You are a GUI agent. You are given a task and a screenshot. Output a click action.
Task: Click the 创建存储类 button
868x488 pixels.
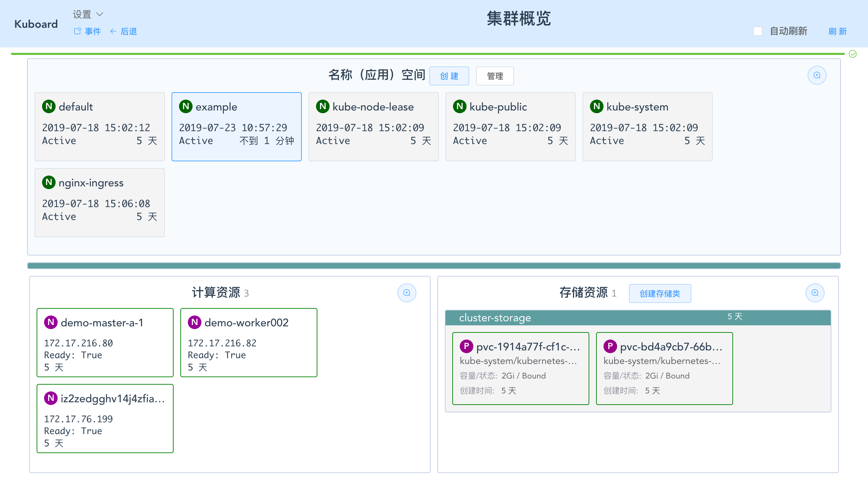pos(660,293)
